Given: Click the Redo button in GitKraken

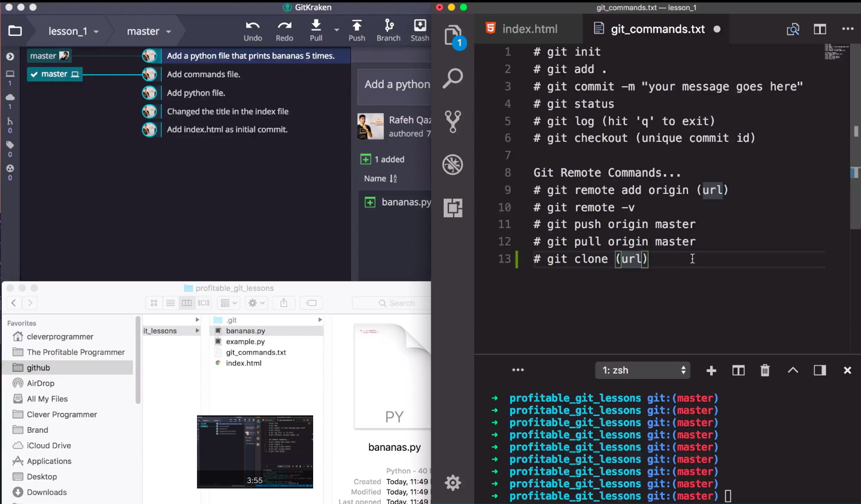Looking at the screenshot, I should tap(284, 31).
